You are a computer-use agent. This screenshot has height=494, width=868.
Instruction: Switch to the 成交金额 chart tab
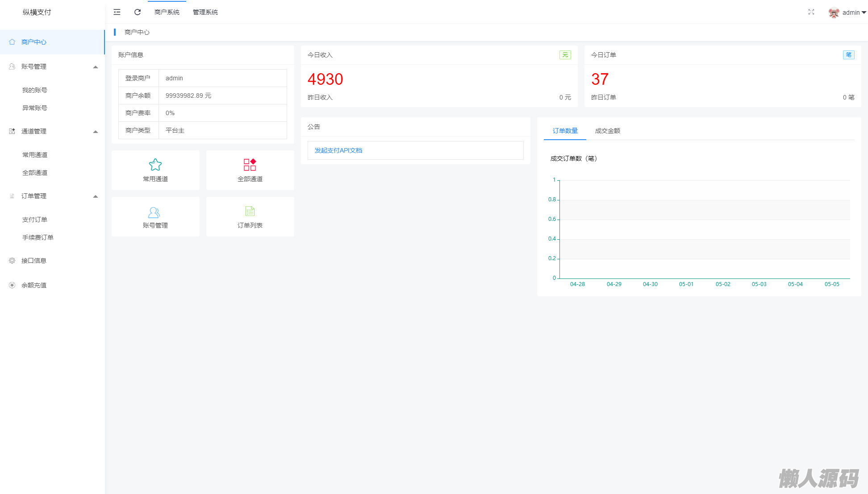(x=607, y=131)
